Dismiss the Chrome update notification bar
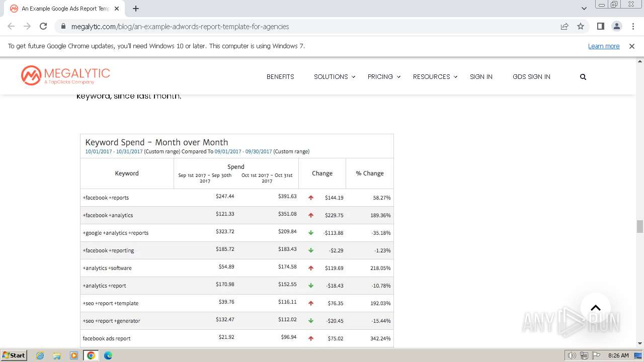The height and width of the screenshot is (362, 644). tap(631, 46)
